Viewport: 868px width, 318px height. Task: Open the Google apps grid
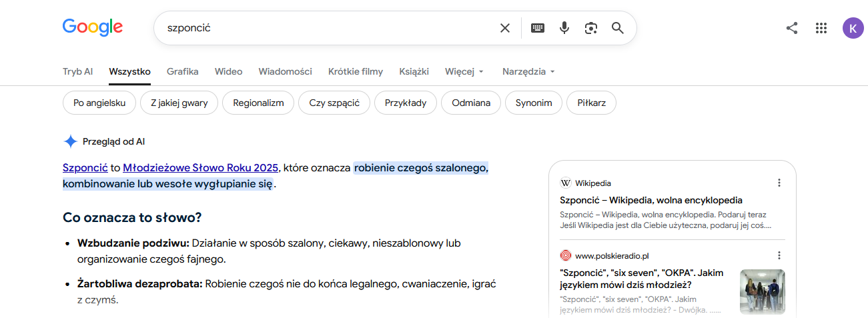point(821,28)
